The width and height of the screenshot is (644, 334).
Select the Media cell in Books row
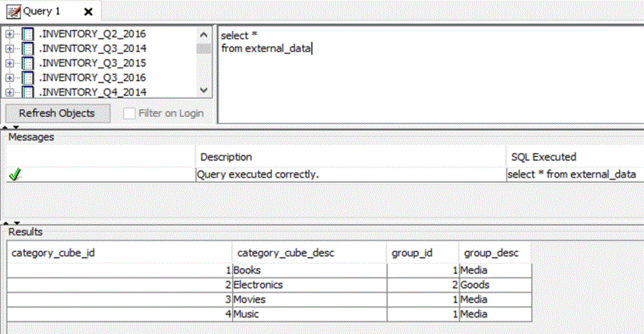pos(495,271)
